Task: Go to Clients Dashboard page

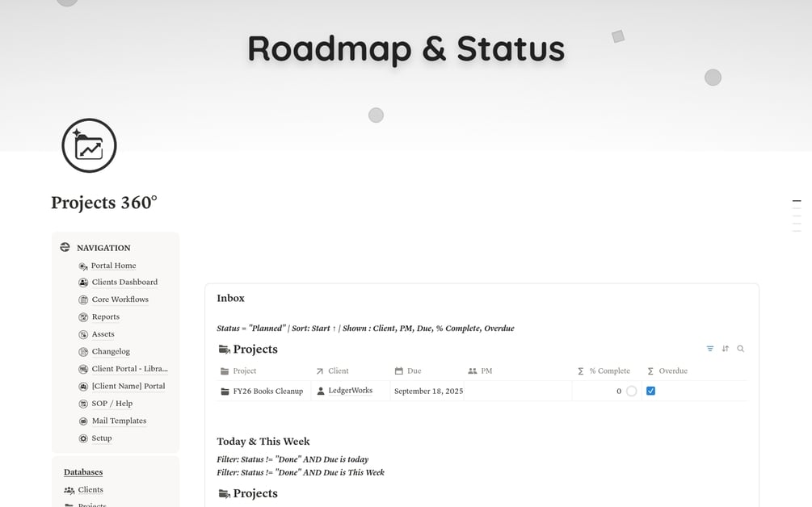Action: 124,282
